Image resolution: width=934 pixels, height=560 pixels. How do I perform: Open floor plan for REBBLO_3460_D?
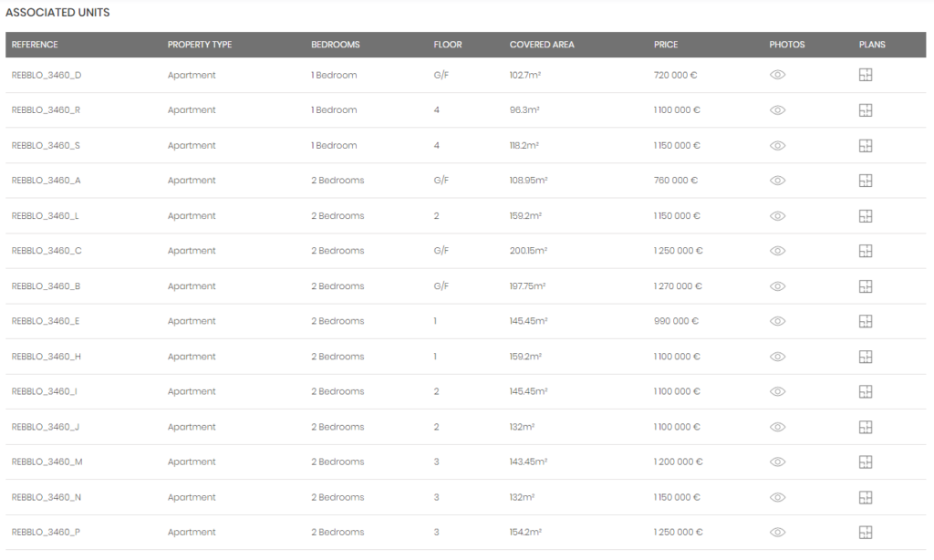click(866, 75)
